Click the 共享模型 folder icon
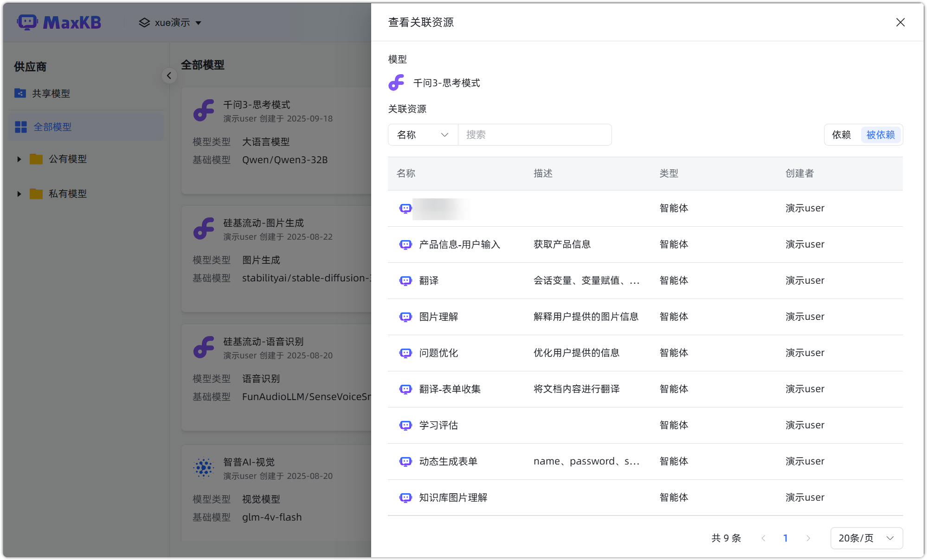This screenshot has width=927, height=560. pyautogui.click(x=20, y=93)
